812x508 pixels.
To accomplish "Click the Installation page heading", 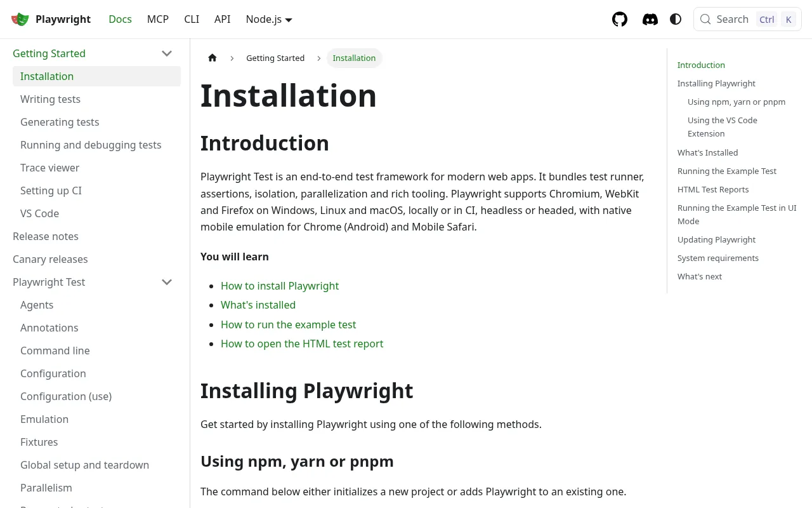I will click(x=289, y=96).
